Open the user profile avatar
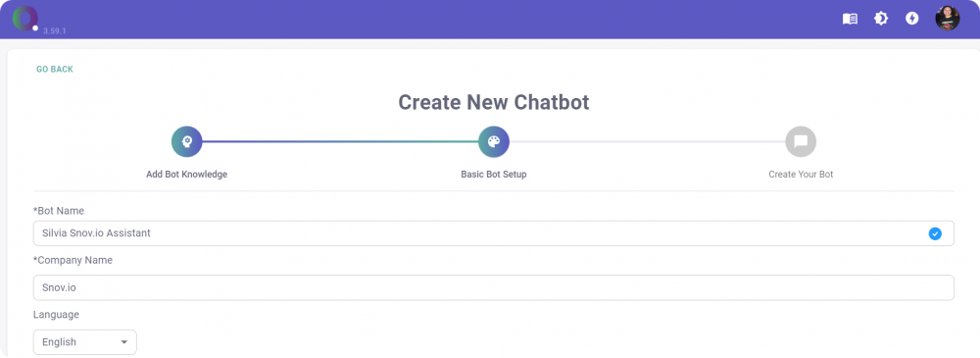Image resolution: width=980 pixels, height=358 pixels. click(947, 19)
